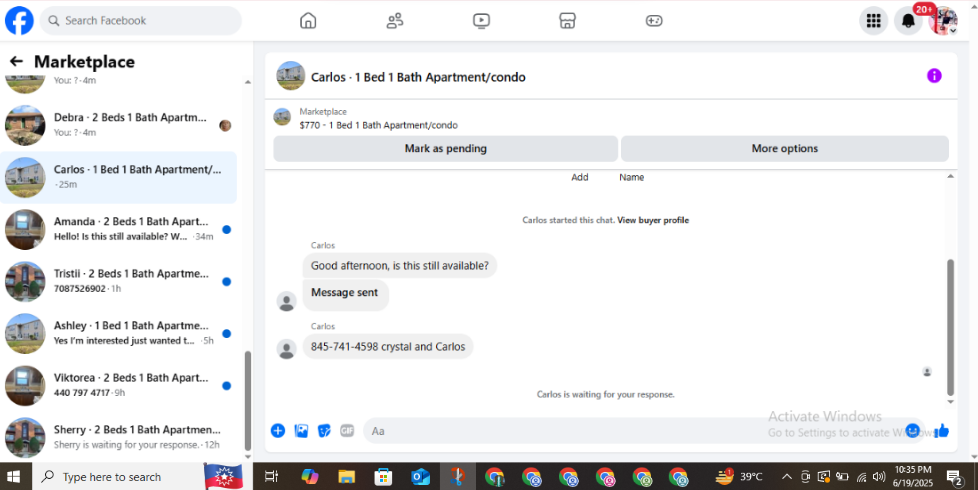Open the notifications bell
The image size is (978, 490).
pos(909,21)
